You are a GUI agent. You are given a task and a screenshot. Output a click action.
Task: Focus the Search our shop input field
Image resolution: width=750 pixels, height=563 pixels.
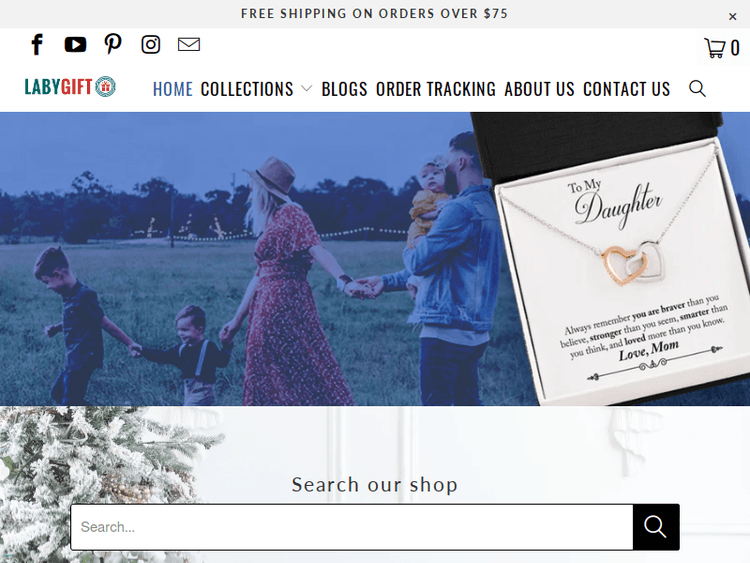(350, 527)
